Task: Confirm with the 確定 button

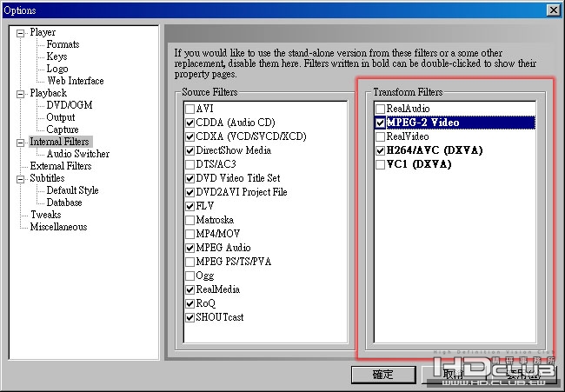Action: (x=383, y=375)
